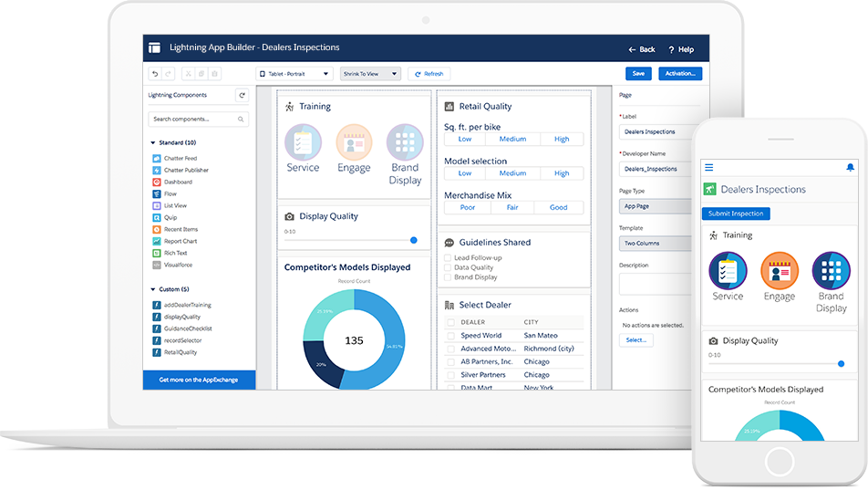This screenshot has width=868, height=490.
Task: Check the Data Quality guideline
Action: [x=448, y=267]
